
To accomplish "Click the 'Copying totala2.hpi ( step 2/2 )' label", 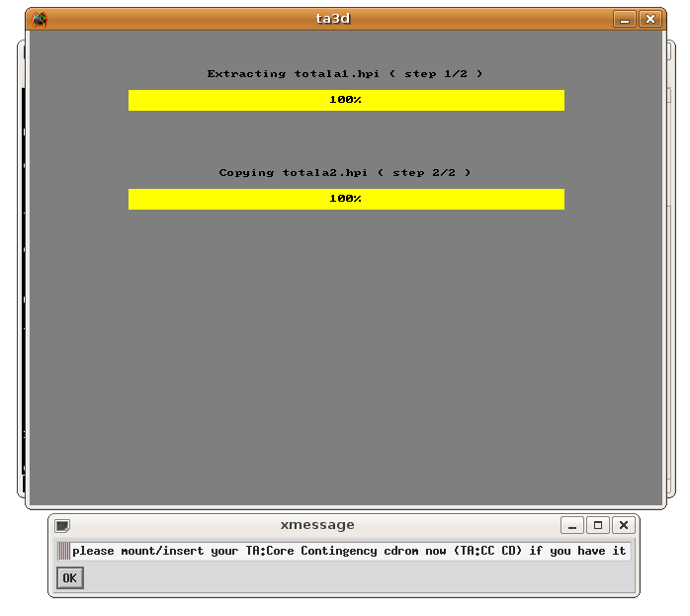I will click(x=345, y=173).
